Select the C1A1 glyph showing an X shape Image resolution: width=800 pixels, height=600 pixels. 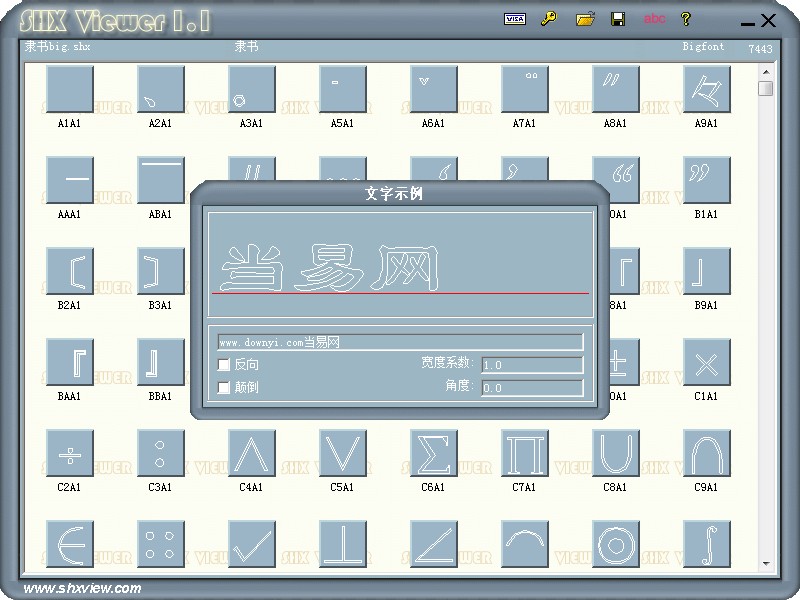pos(707,362)
